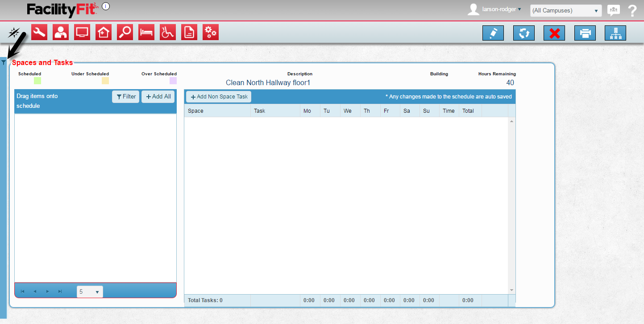
Task: Open the building hierarchy icon
Action: [615, 33]
